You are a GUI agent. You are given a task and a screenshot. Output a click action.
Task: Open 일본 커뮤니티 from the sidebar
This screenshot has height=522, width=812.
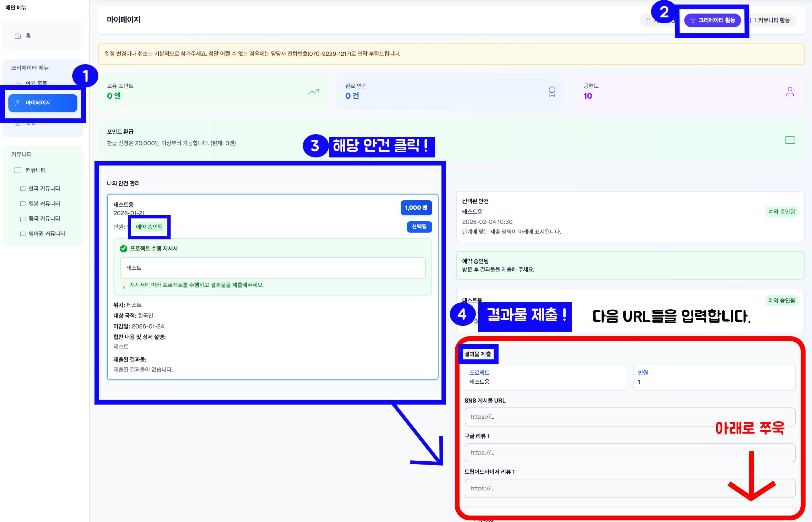(44, 204)
